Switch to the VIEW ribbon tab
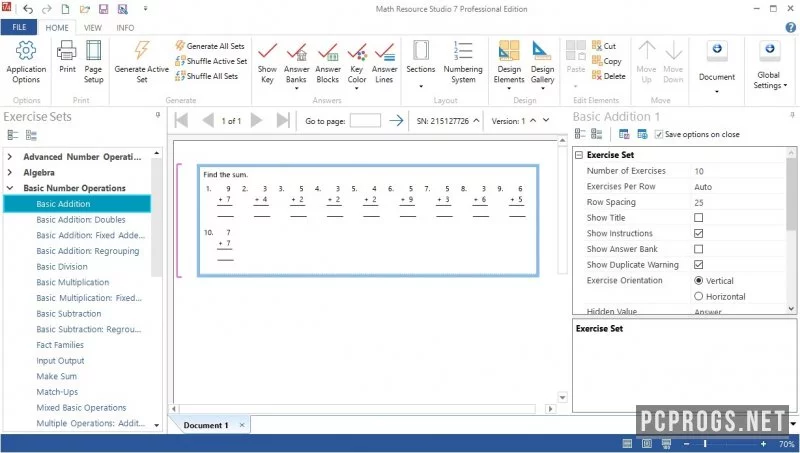The height and width of the screenshot is (453, 800). (92, 28)
